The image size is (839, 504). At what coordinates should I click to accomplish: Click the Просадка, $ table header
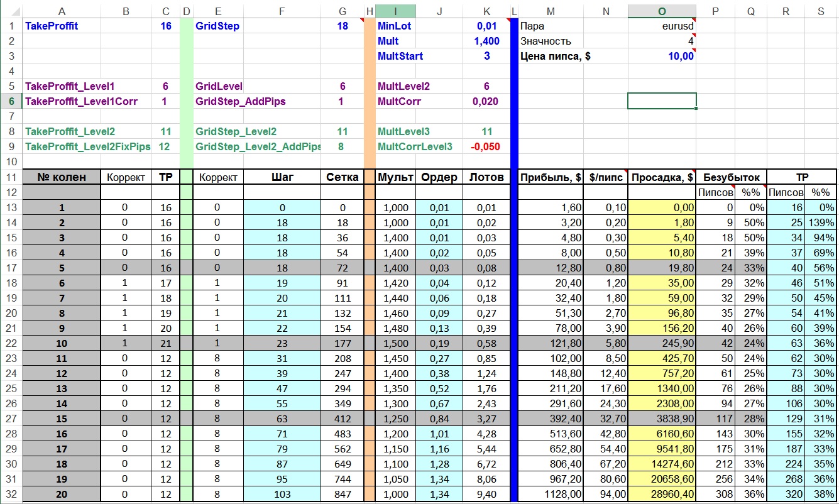[x=662, y=177]
